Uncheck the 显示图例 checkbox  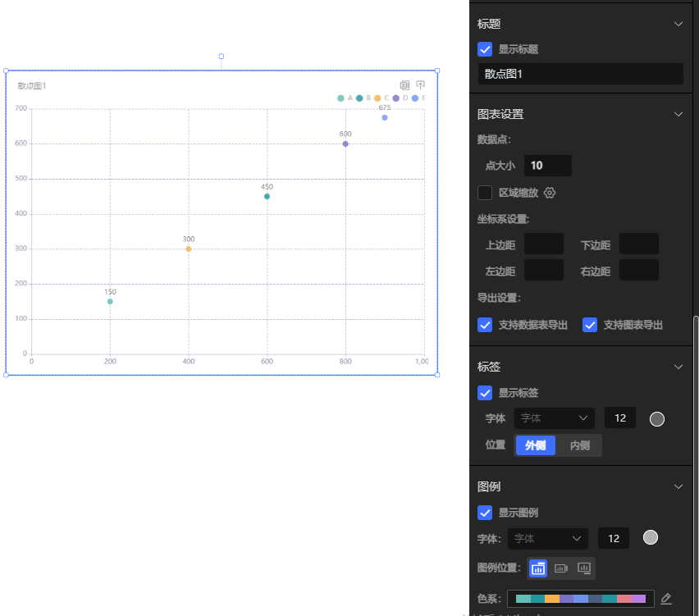click(x=485, y=513)
